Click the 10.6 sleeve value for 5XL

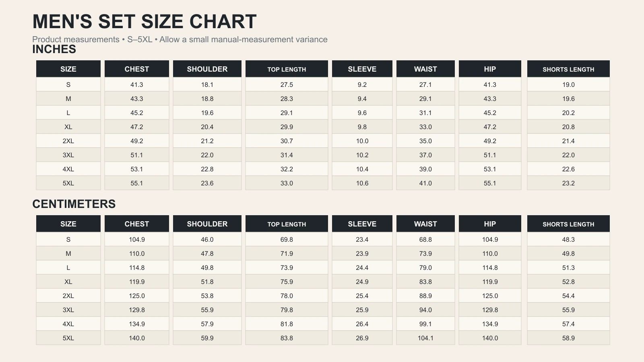tap(362, 183)
